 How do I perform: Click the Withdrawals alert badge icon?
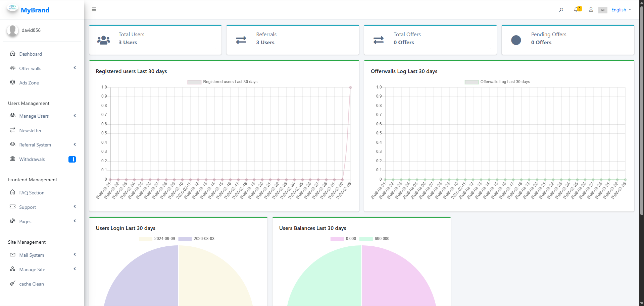click(72, 160)
